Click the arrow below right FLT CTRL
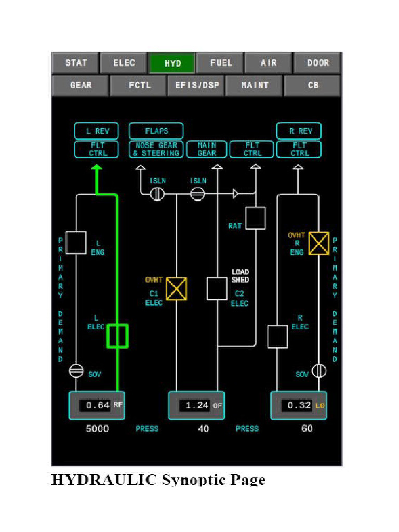Viewport: 399px width, 532px height. click(x=298, y=167)
